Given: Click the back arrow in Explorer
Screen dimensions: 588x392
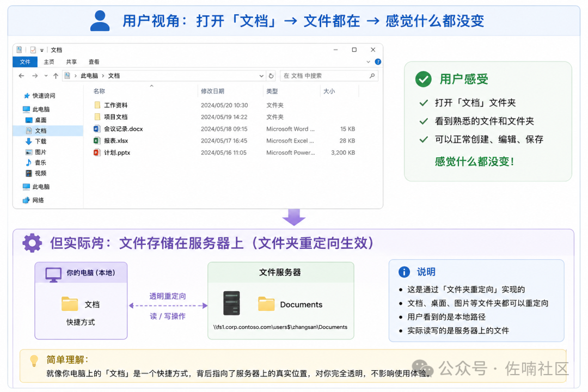Looking at the screenshot, I should point(21,76).
